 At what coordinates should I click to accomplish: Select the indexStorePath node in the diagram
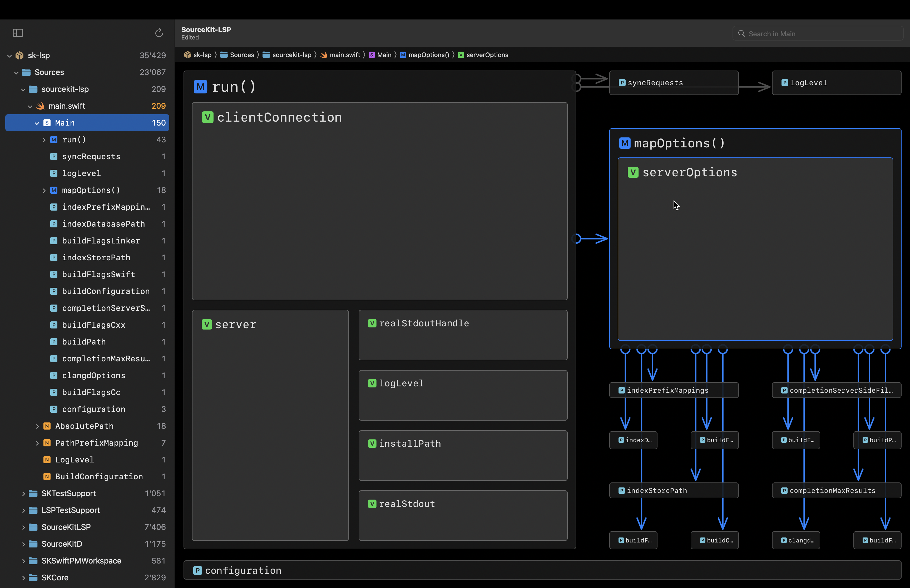click(674, 491)
